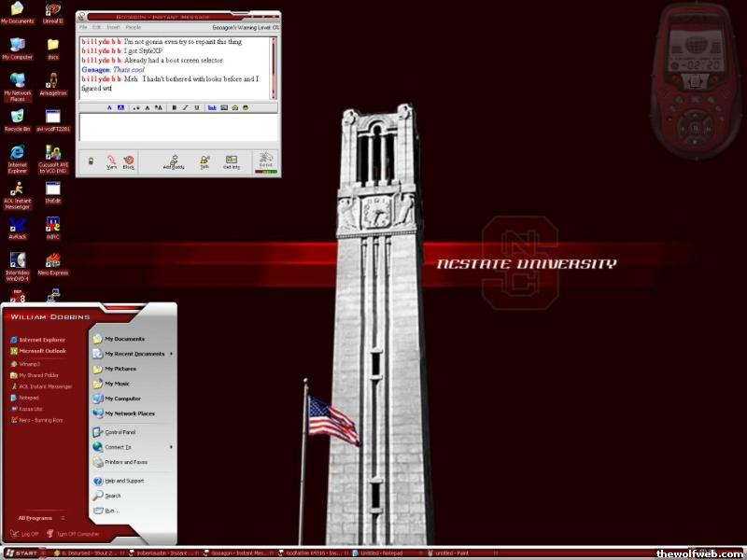Click the Get Info icon
The width and height of the screenshot is (747, 560).
pos(232,161)
